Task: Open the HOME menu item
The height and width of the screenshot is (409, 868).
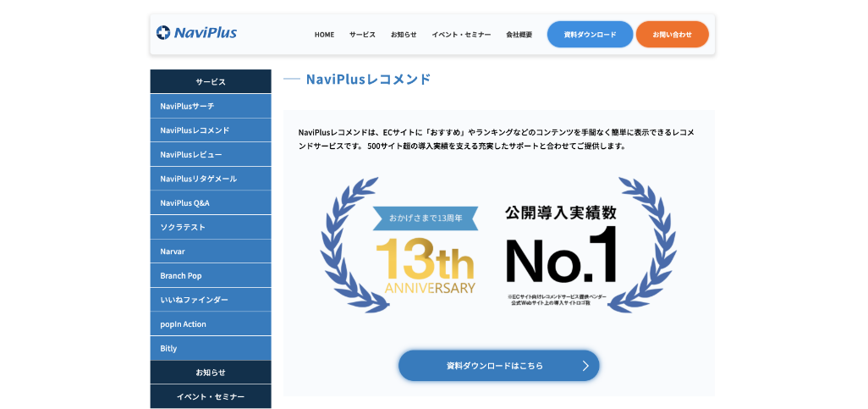Action: point(324,35)
